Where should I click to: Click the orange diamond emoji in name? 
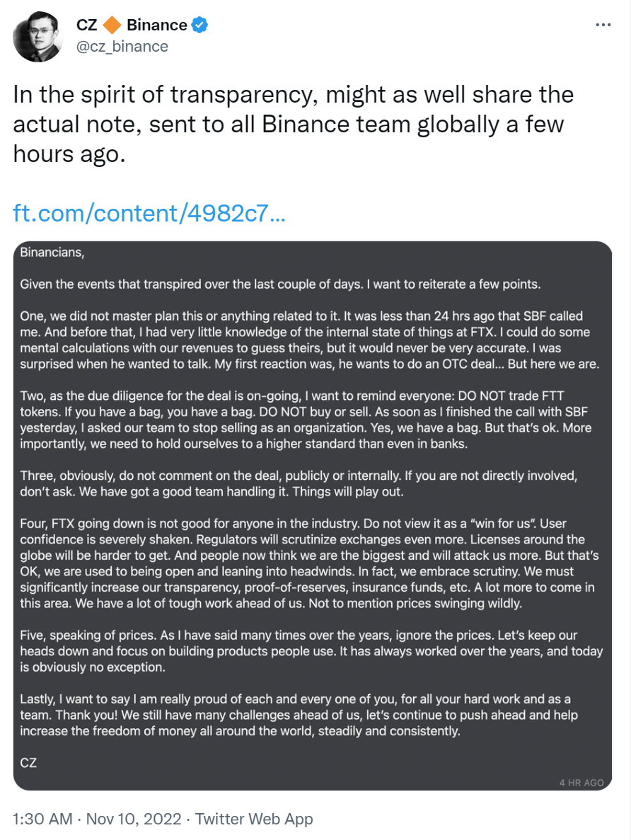pos(112,25)
